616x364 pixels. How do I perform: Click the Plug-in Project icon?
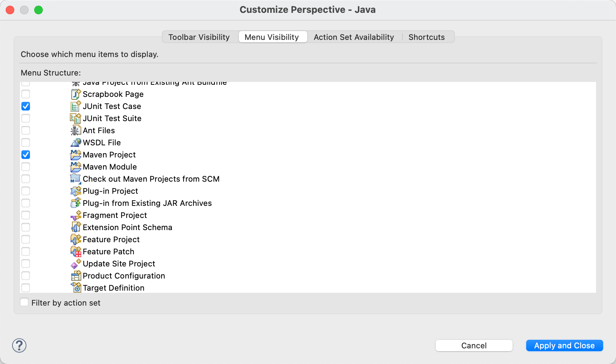coord(76,191)
